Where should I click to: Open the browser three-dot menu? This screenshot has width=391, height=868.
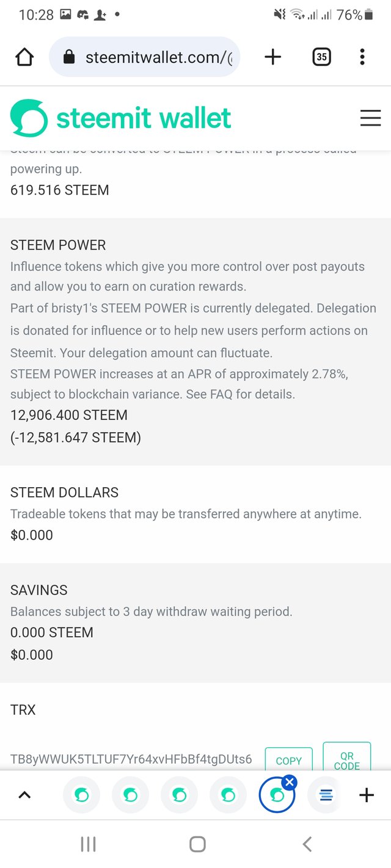click(x=362, y=57)
